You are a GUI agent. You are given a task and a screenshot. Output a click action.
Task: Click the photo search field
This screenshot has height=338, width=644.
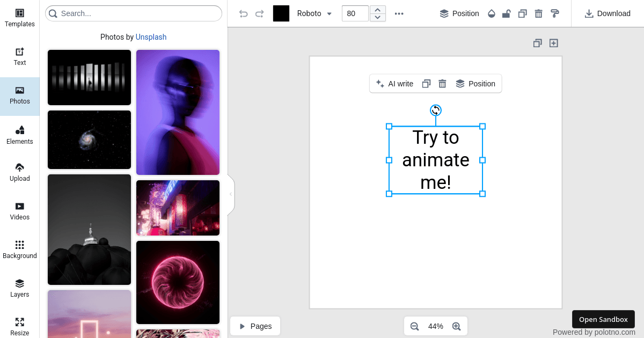coord(133,13)
